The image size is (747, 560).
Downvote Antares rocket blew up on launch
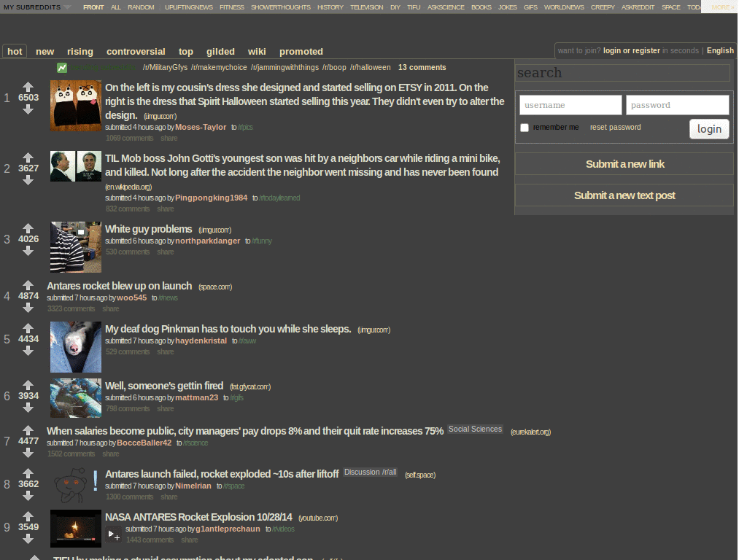coord(28,308)
